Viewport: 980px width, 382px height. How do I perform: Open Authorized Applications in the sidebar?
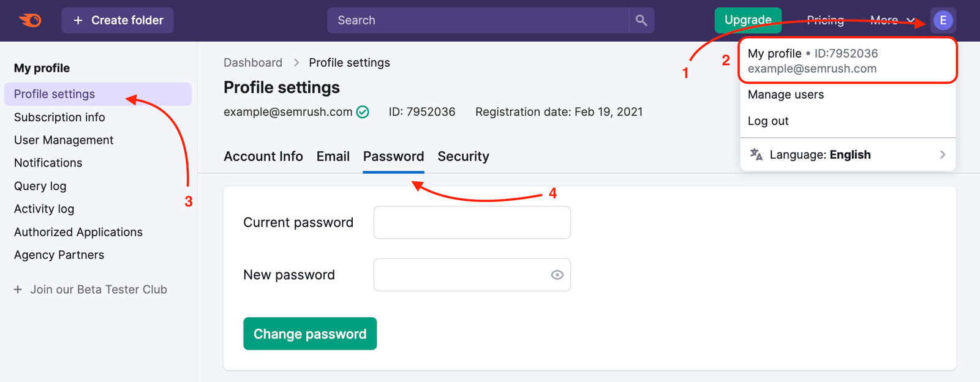78,232
